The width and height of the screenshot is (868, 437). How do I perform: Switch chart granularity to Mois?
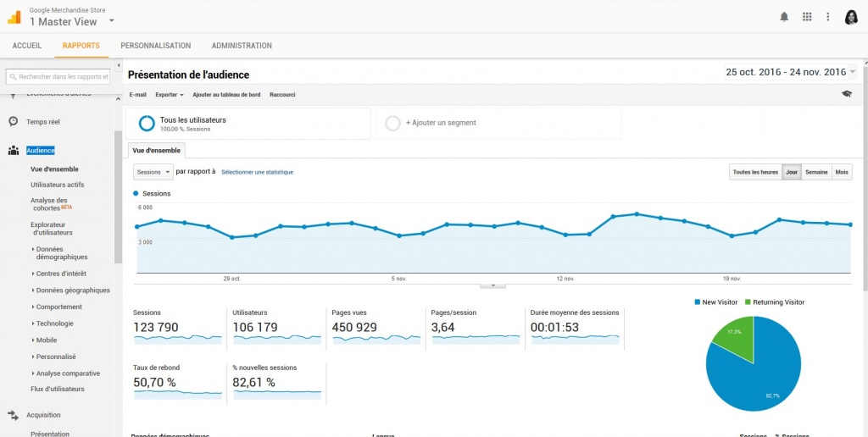(842, 172)
